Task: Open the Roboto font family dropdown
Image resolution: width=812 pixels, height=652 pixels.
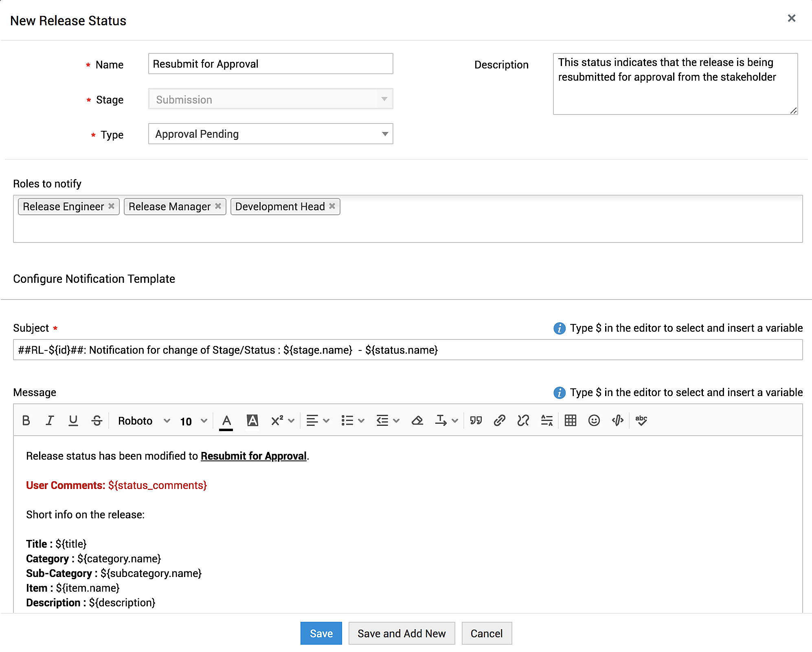Action: click(x=143, y=421)
